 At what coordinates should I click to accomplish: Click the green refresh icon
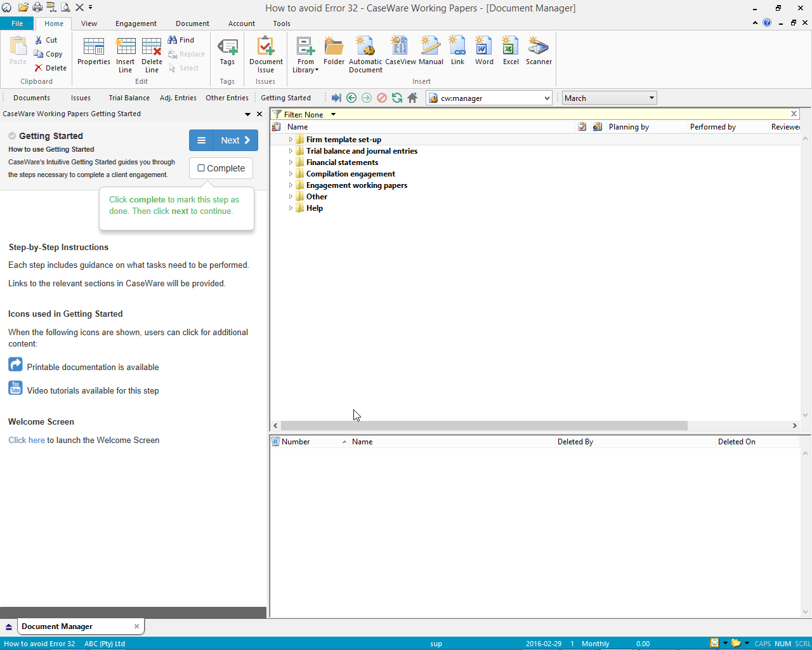tap(397, 98)
